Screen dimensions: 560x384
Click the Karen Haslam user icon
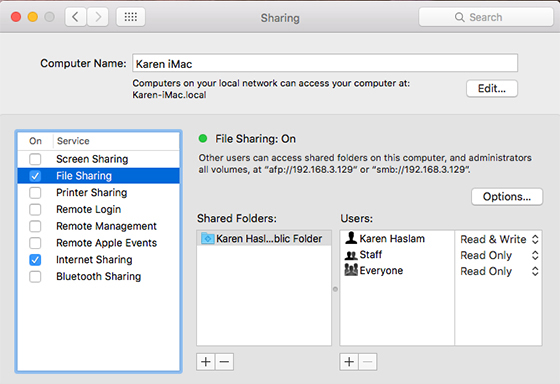pyautogui.click(x=351, y=238)
